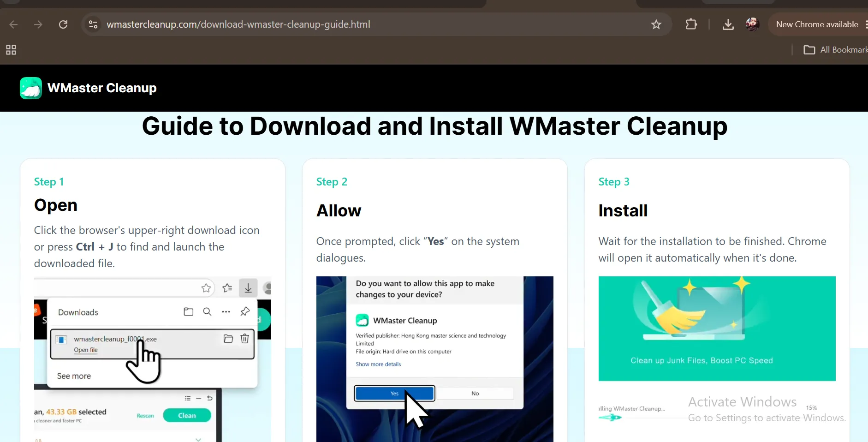Click the "Allow" step heading
868x442 pixels.
[x=339, y=211]
